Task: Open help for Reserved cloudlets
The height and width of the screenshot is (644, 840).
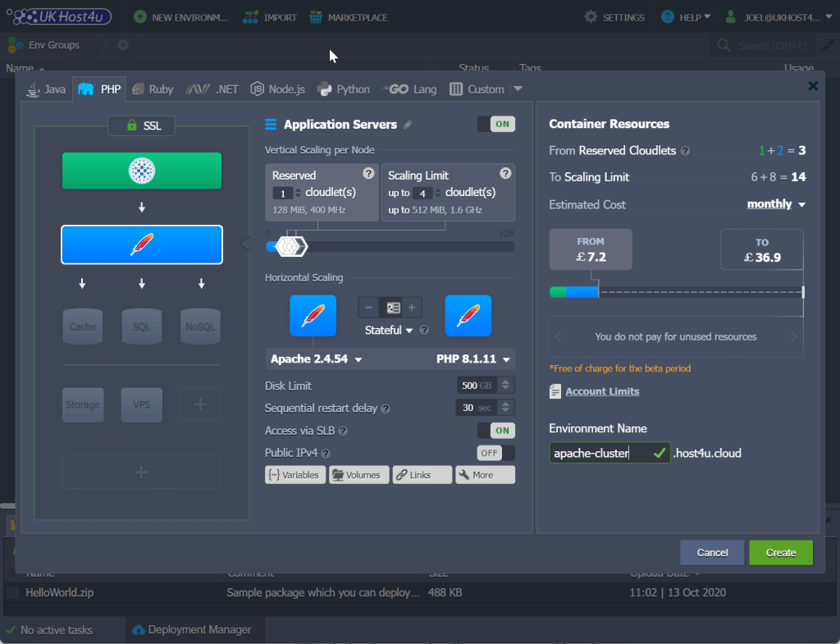Action: point(368,173)
